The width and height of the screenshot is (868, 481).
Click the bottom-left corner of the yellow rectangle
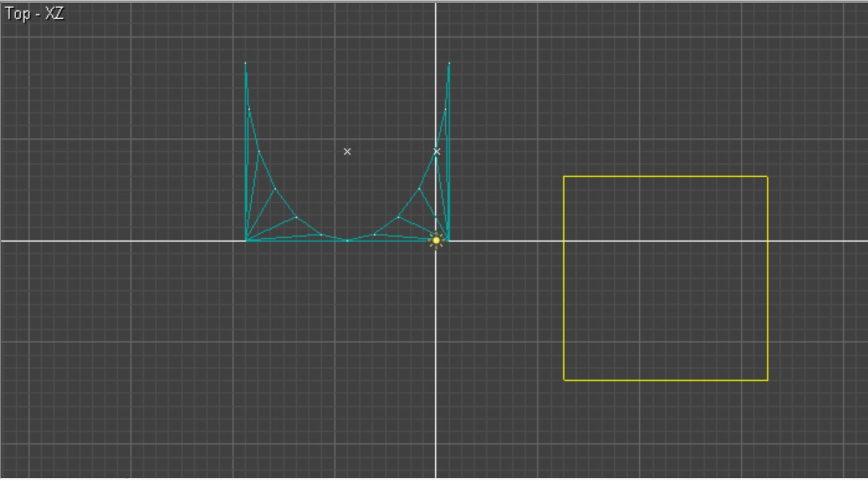click(564, 380)
